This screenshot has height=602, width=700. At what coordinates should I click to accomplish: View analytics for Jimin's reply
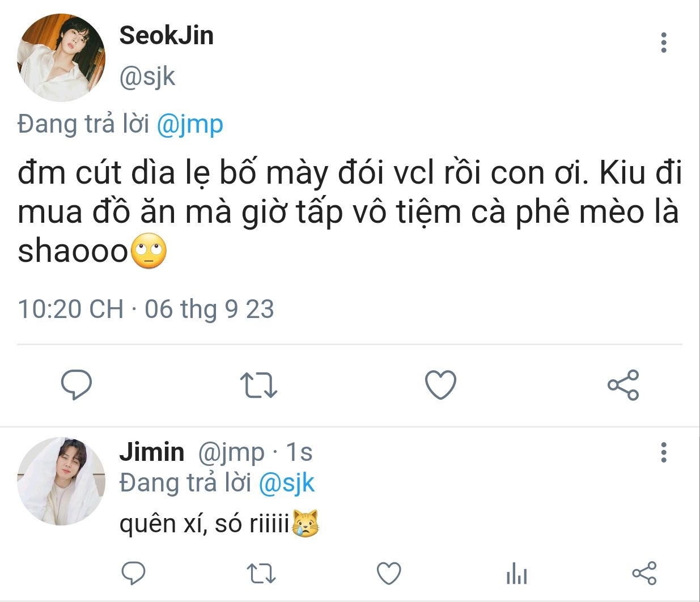pyautogui.click(x=516, y=574)
